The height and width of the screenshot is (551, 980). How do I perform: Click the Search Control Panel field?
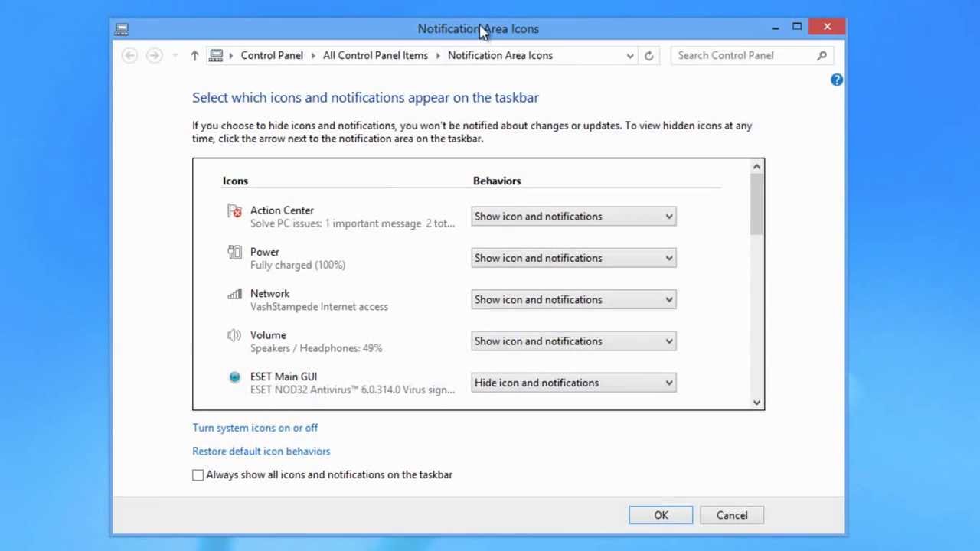pyautogui.click(x=743, y=55)
